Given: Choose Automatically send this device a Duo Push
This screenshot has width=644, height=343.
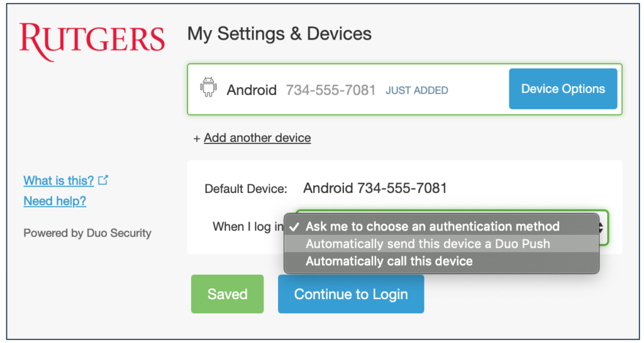Looking at the screenshot, I should coord(441,244).
